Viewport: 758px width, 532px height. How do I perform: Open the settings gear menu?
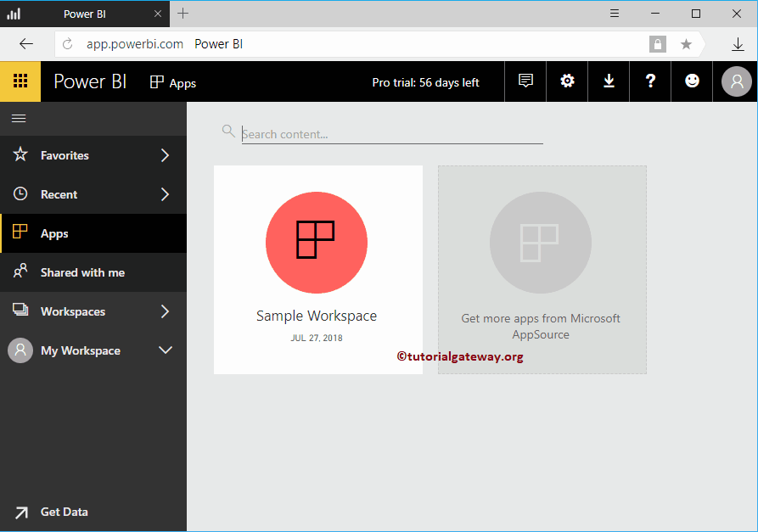point(567,81)
